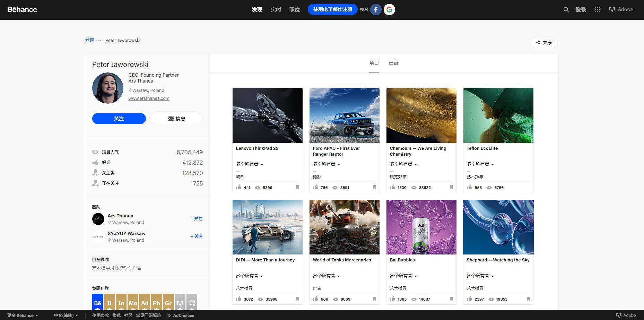Sign up with the Facebook icon
The height and width of the screenshot is (320, 644).
pos(376,10)
